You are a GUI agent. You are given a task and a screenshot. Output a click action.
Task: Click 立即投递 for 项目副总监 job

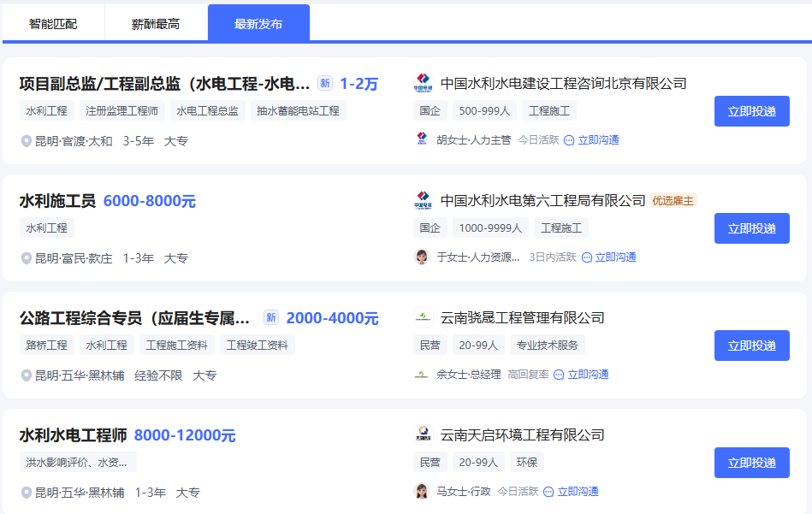click(x=751, y=111)
